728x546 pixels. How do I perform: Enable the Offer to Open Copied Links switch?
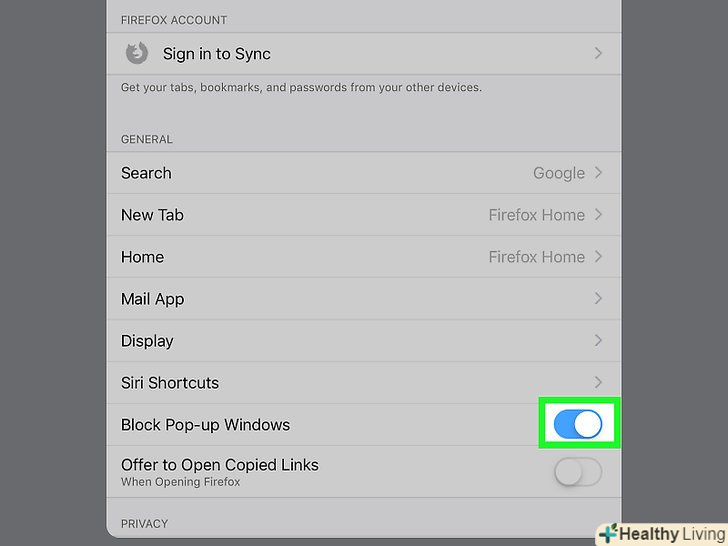pyautogui.click(x=578, y=472)
